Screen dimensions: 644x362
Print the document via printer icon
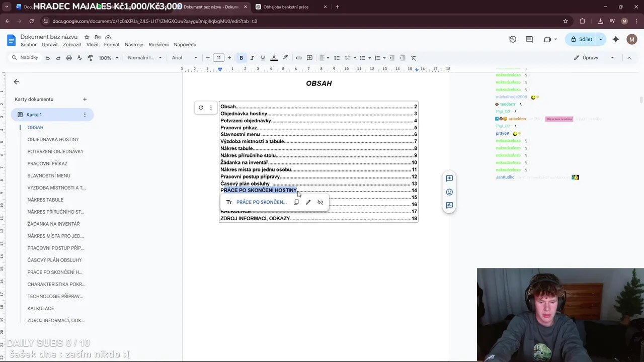(69, 58)
